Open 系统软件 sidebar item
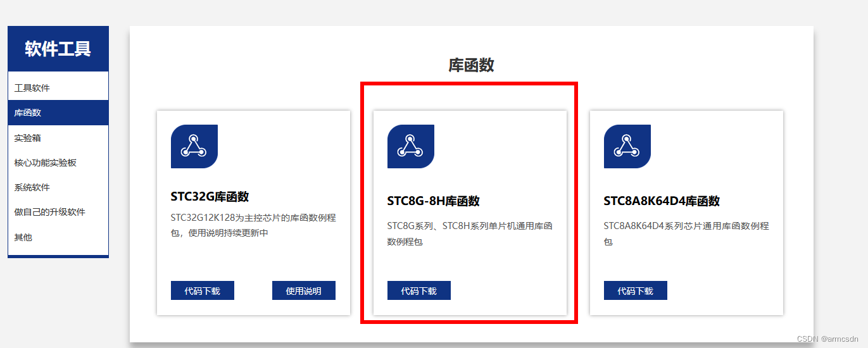Viewport: 868px width, 348px height. [x=58, y=187]
